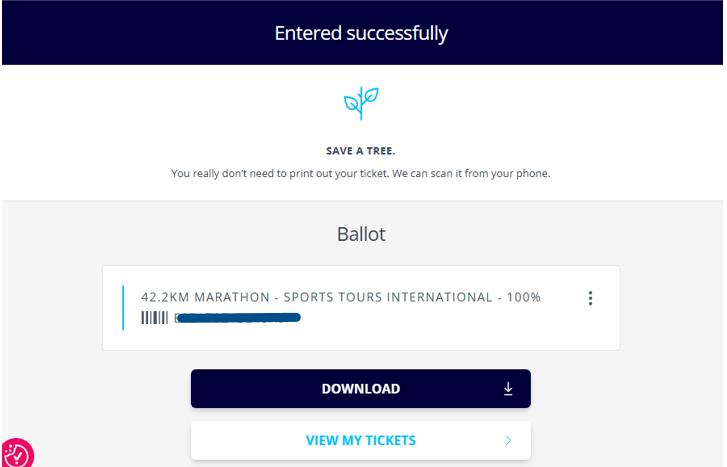Click the chevron on View My Tickets
This screenshot has width=727, height=467.
point(508,440)
